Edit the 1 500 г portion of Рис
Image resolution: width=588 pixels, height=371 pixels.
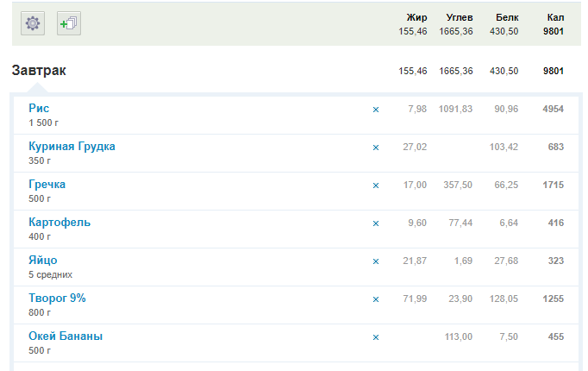45,123
